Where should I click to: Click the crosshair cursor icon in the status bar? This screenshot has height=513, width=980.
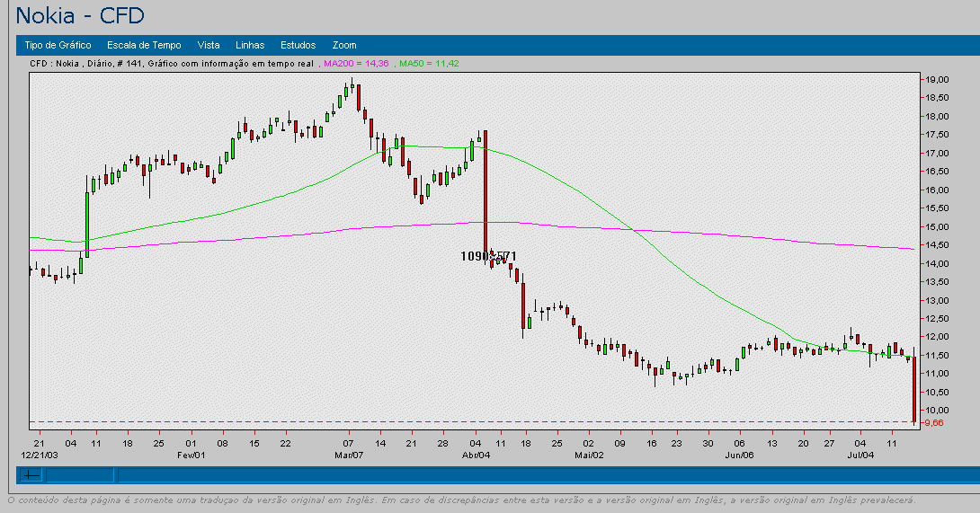pos(31,475)
